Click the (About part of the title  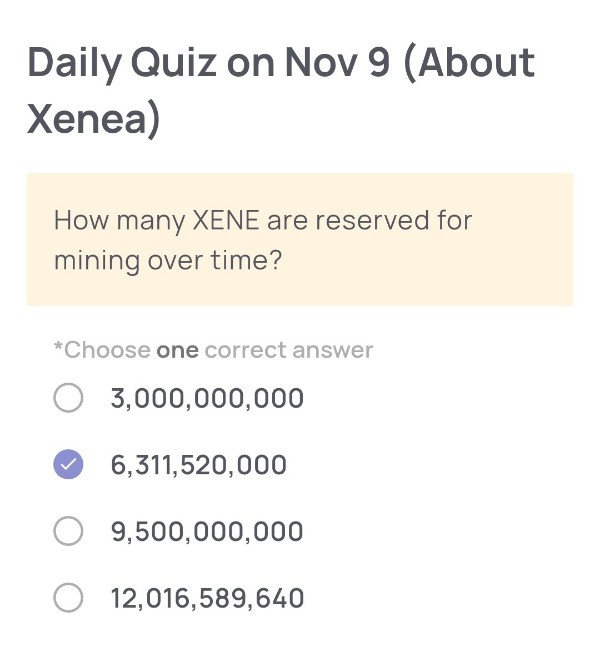click(x=470, y=63)
